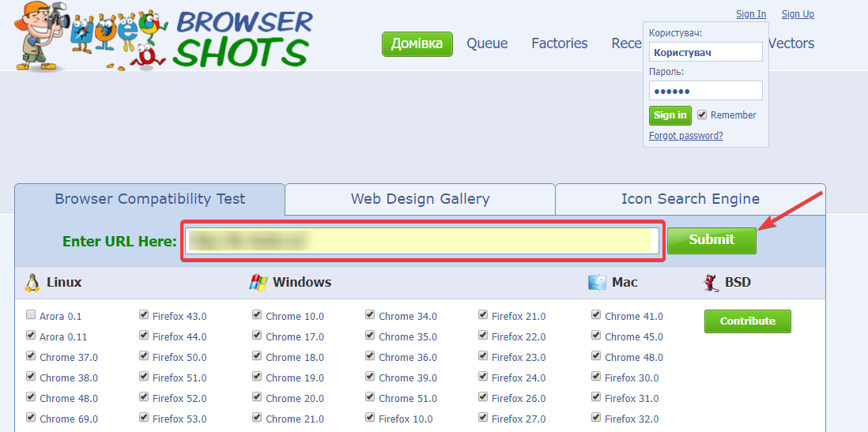Image resolution: width=868 pixels, height=432 pixels.
Task: Uncheck Firefox 10.0 checkbox
Action: tap(370, 417)
